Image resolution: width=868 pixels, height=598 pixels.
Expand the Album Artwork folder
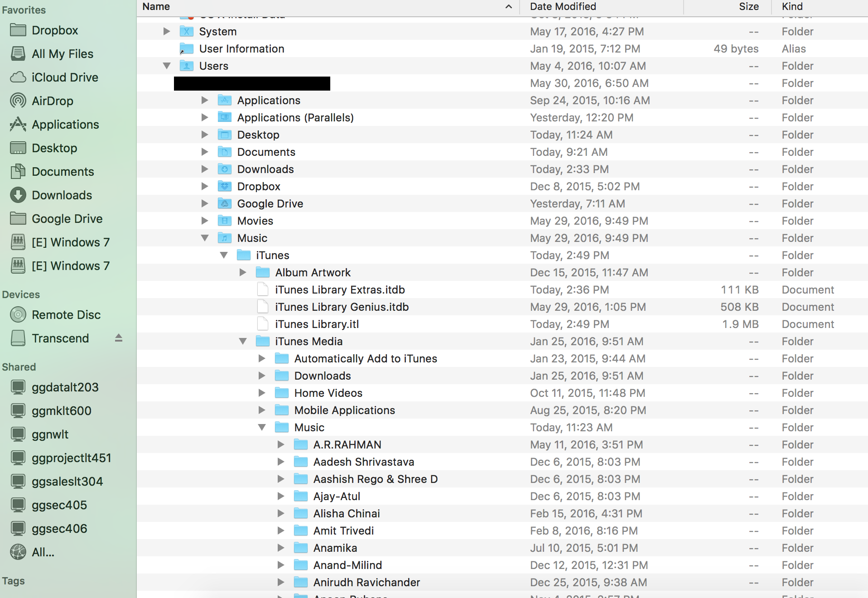(243, 272)
